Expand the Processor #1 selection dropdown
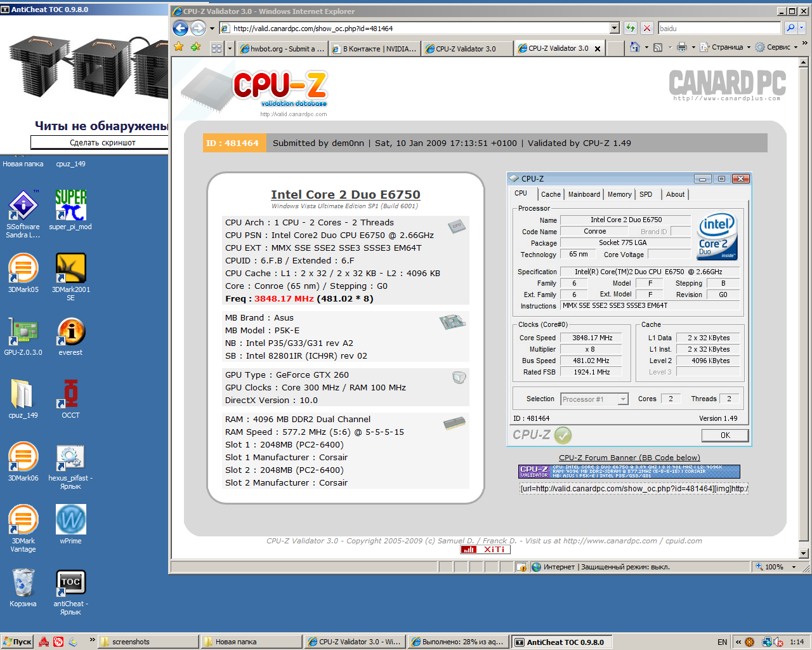 [x=623, y=399]
